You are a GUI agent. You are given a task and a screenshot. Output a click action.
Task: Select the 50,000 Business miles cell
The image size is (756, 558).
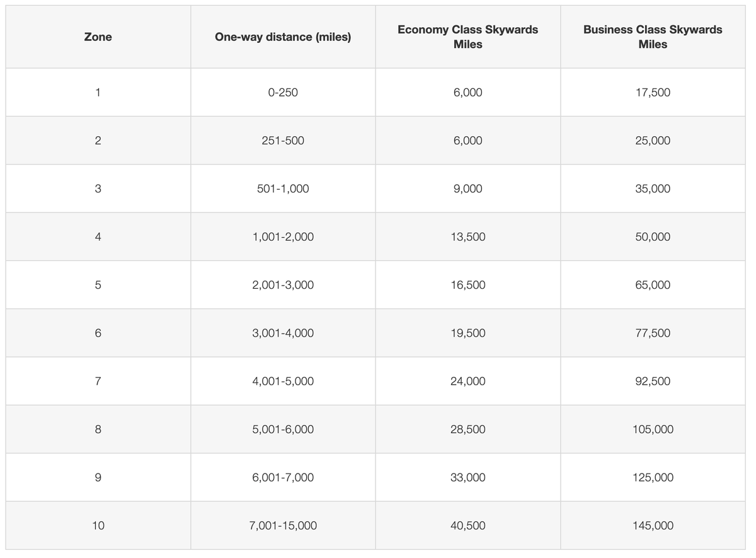tap(653, 237)
